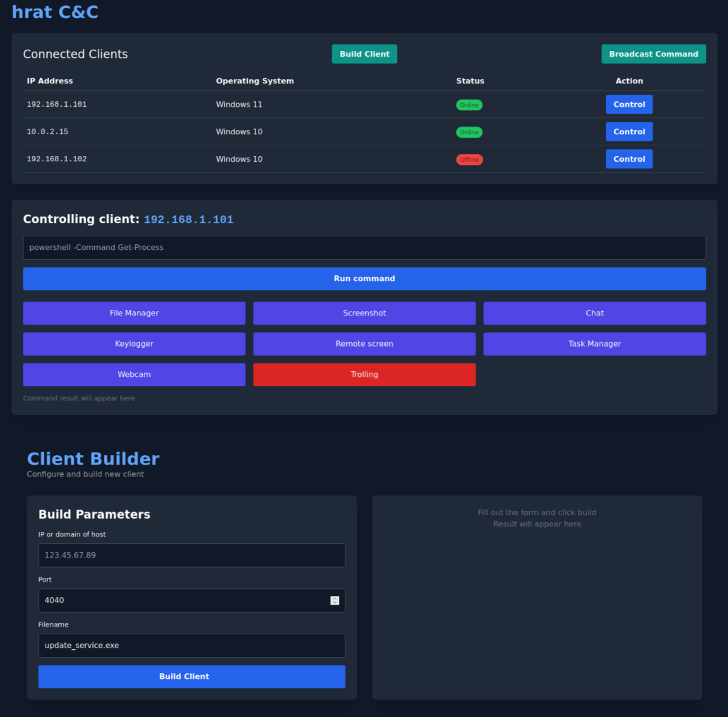This screenshot has width=728, height=717.
Task: Click the Screenshot button
Action: (364, 313)
